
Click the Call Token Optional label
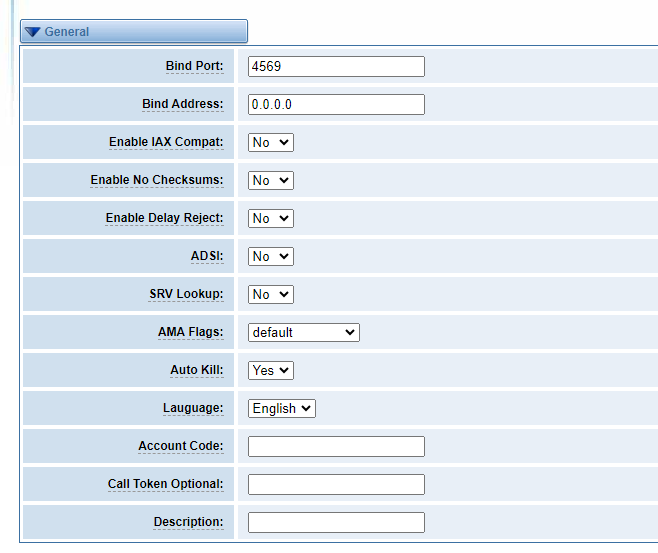[165, 484]
